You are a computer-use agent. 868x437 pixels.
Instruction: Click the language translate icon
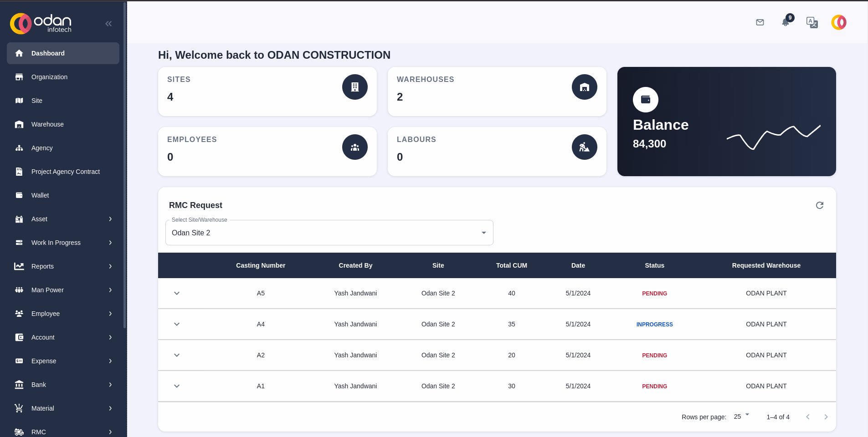(x=812, y=22)
